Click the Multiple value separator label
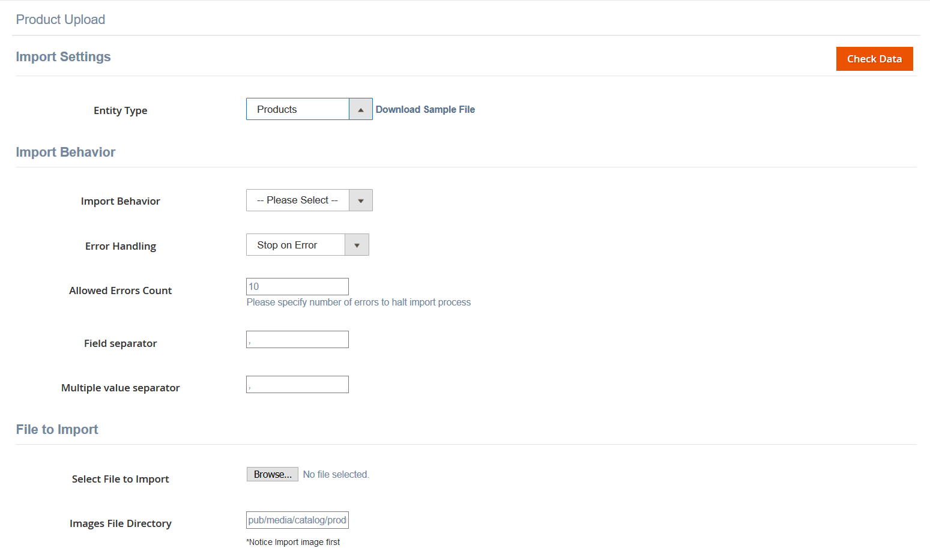The width and height of the screenshot is (930, 560). pyautogui.click(x=121, y=388)
